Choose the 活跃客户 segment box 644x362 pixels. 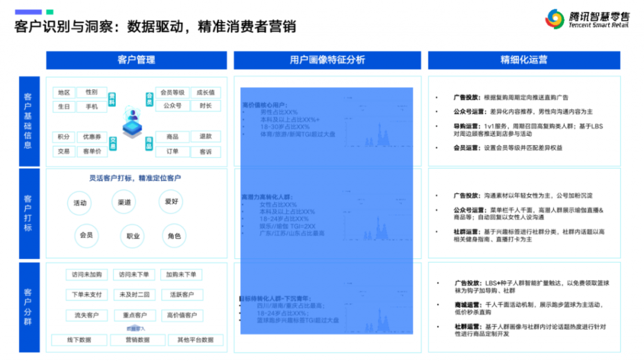(182, 295)
